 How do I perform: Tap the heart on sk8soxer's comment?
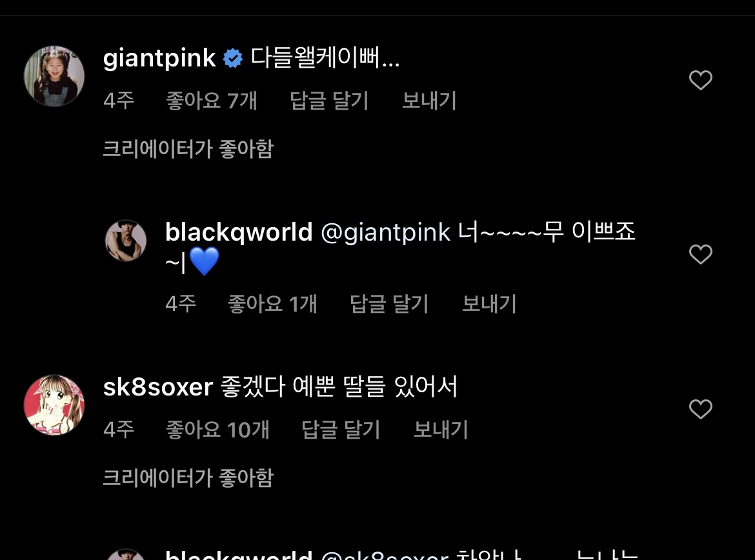coord(701,409)
